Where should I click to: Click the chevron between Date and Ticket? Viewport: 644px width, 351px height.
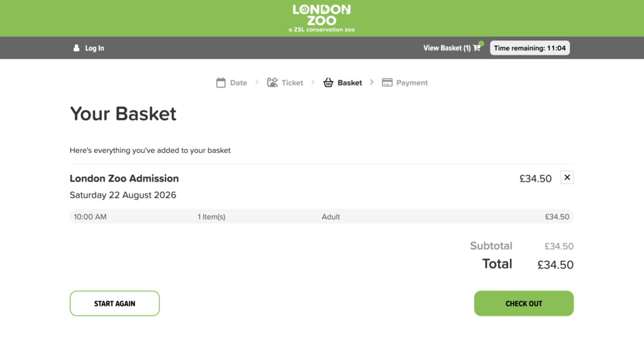(257, 82)
